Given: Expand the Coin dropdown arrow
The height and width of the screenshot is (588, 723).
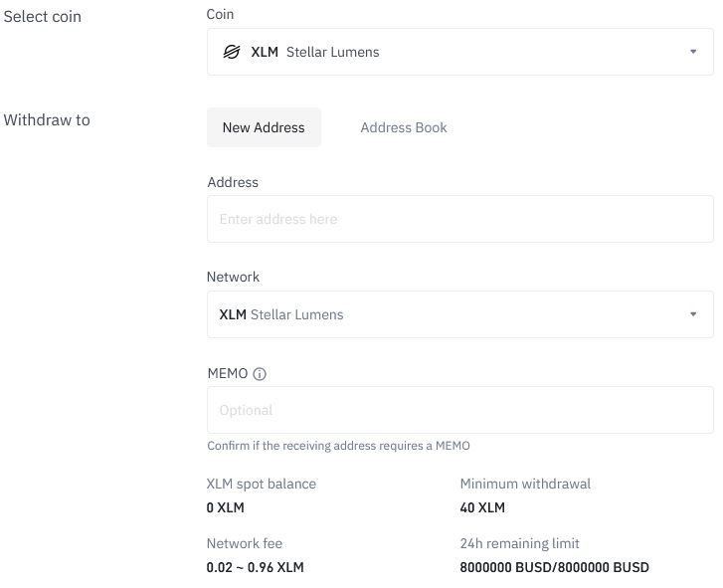Looking at the screenshot, I should 693,52.
